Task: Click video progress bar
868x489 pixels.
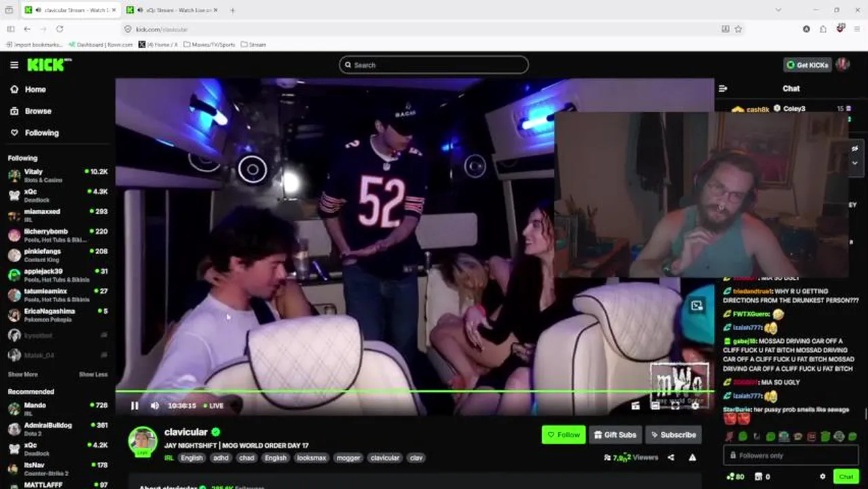Action: pyautogui.click(x=414, y=391)
